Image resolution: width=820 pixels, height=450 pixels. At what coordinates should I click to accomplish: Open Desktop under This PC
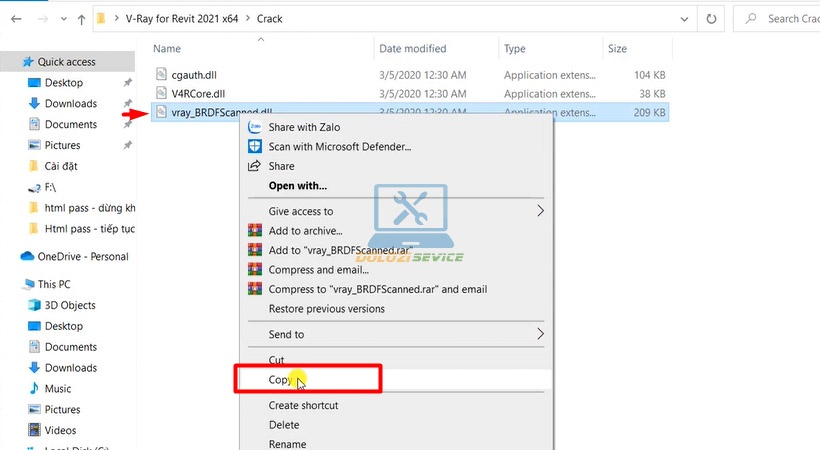[x=64, y=326]
